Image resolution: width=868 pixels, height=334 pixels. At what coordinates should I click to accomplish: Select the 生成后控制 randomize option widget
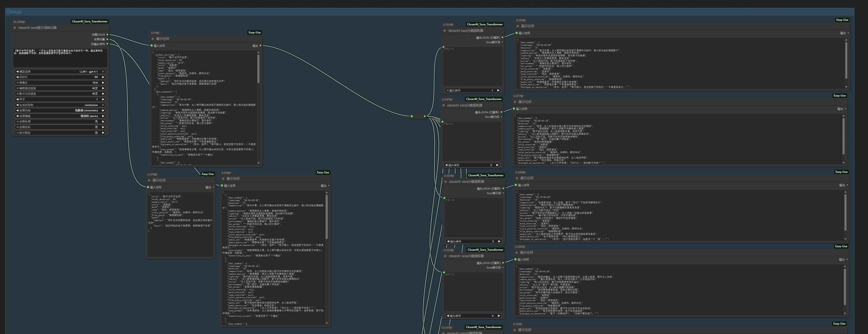coord(61,105)
